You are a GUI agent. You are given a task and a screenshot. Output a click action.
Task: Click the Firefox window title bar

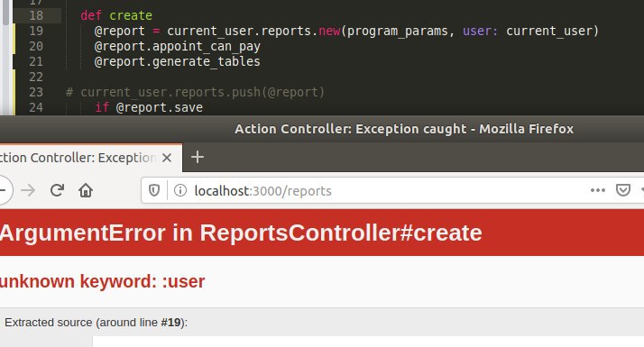(322, 129)
